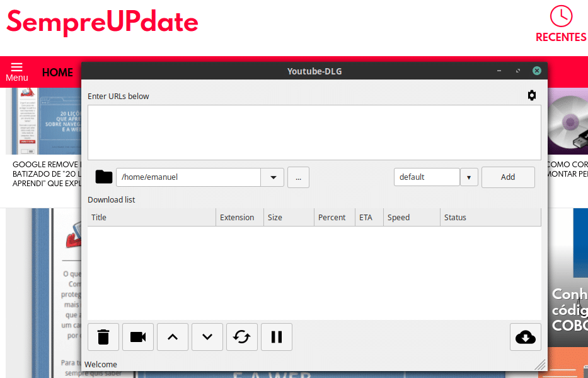
Task: Pause downloads with pause button
Action: click(x=277, y=337)
